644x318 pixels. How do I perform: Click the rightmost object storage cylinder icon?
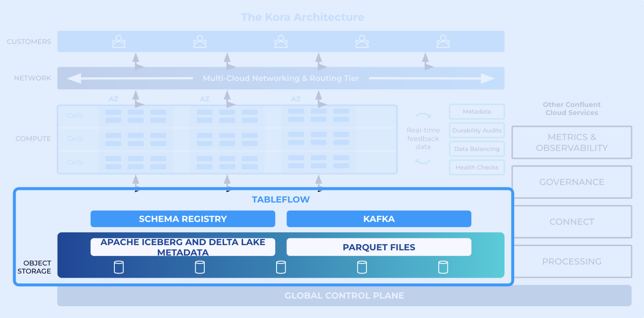pyautogui.click(x=443, y=267)
